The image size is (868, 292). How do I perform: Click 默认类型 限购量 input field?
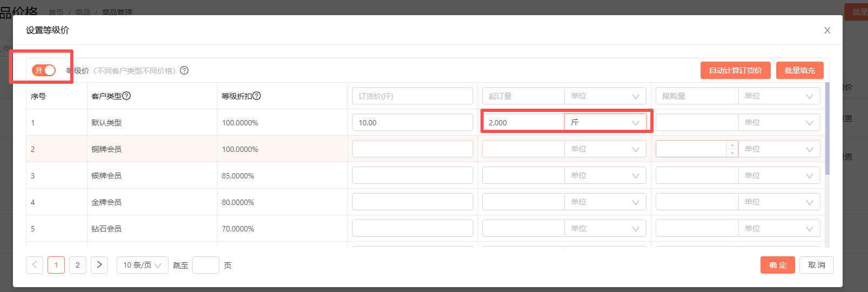point(697,122)
